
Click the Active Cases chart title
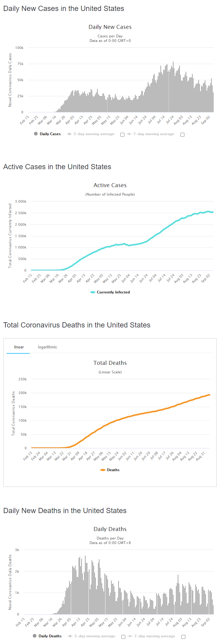tap(110, 185)
